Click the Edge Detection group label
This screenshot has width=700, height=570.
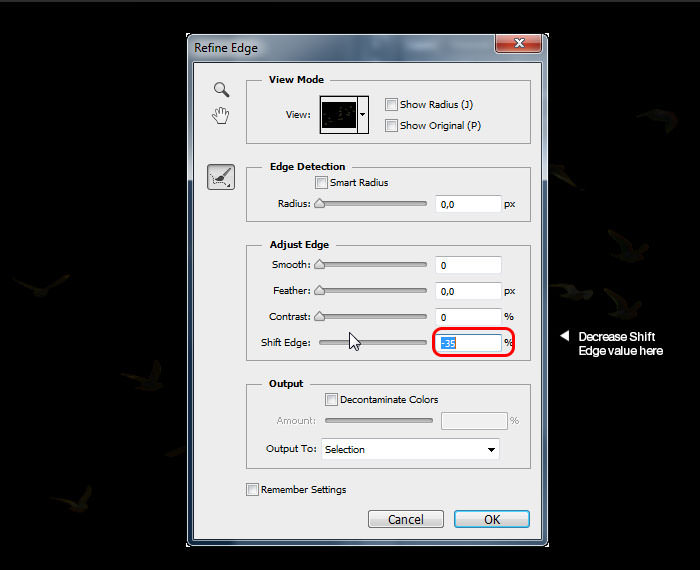[x=308, y=166]
